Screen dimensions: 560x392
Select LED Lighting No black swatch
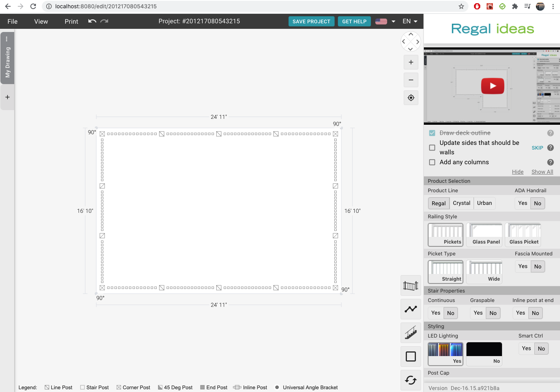pyautogui.click(x=484, y=354)
